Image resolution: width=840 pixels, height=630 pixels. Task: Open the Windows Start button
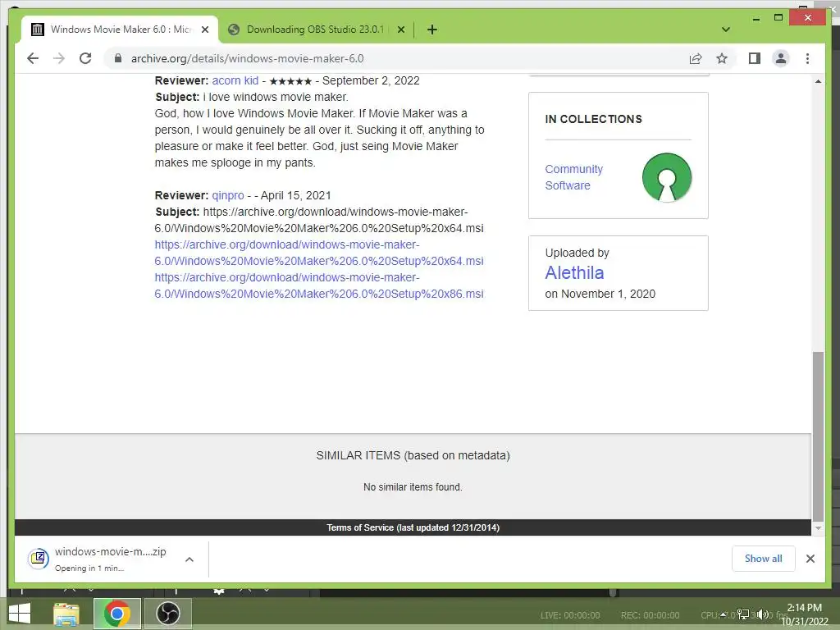coord(20,614)
